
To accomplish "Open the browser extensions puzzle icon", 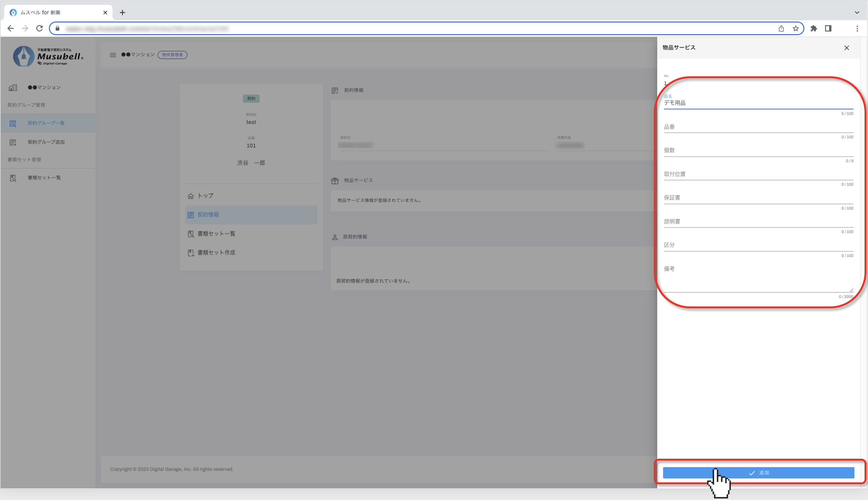I will click(x=813, y=28).
